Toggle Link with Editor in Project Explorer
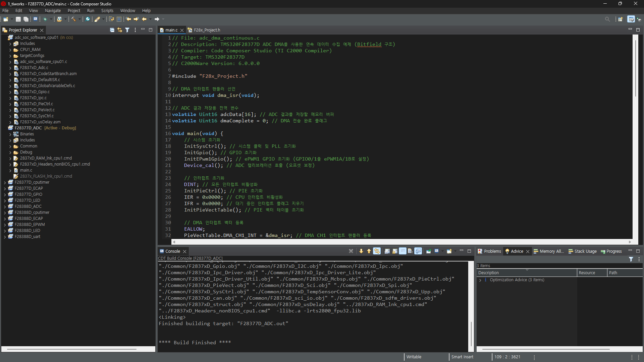 pyautogui.click(x=120, y=30)
